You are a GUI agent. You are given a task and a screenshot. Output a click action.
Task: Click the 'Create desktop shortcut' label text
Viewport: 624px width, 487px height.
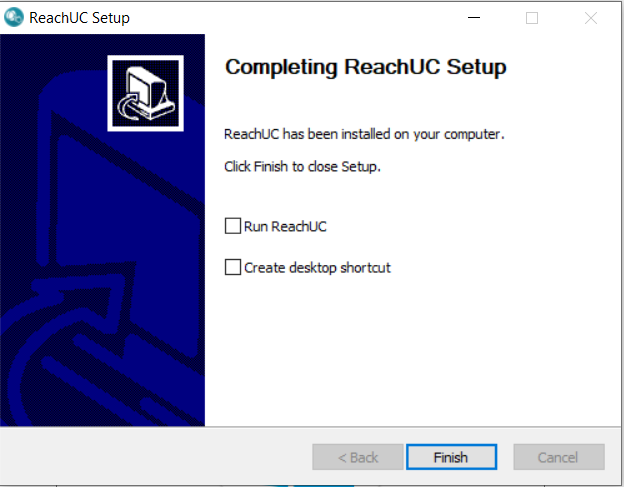click(317, 268)
